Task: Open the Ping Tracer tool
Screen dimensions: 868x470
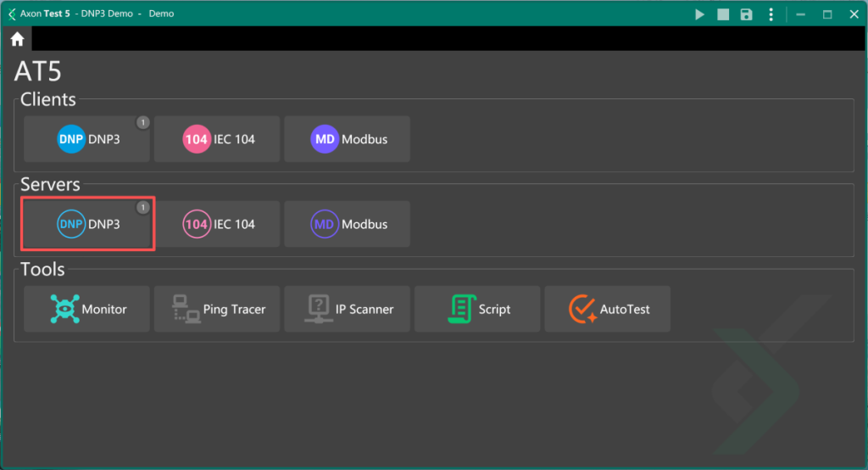Action: pyautogui.click(x=217, y=309)
